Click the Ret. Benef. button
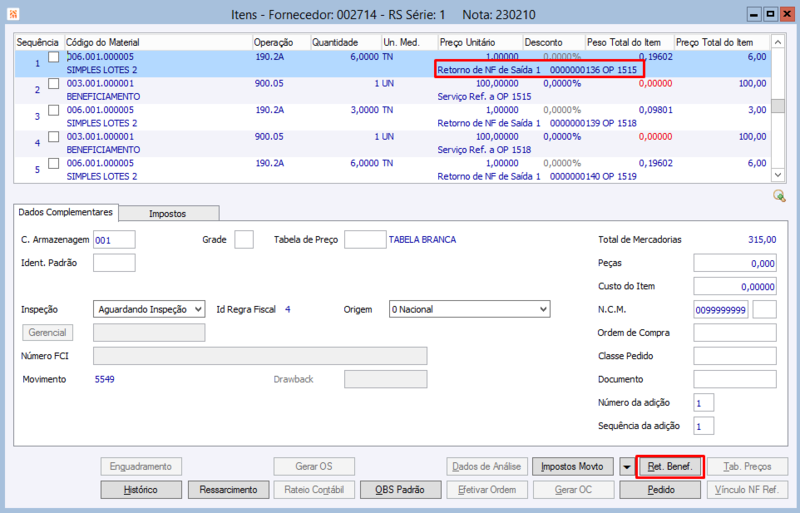The image size is (800, 513). point(670,467)
